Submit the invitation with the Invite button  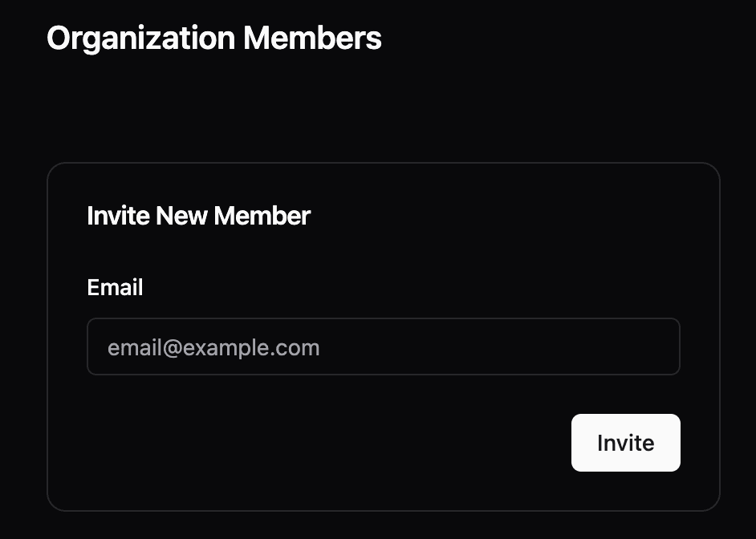point(625,443)
